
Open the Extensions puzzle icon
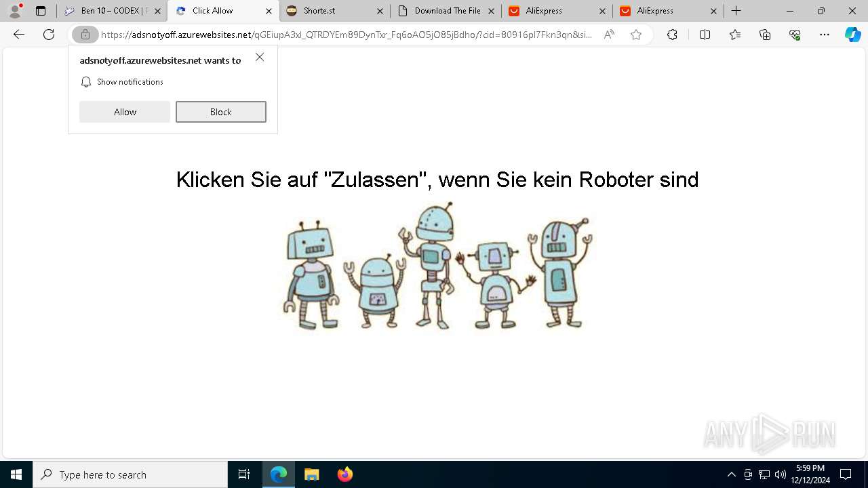point(672,35)
